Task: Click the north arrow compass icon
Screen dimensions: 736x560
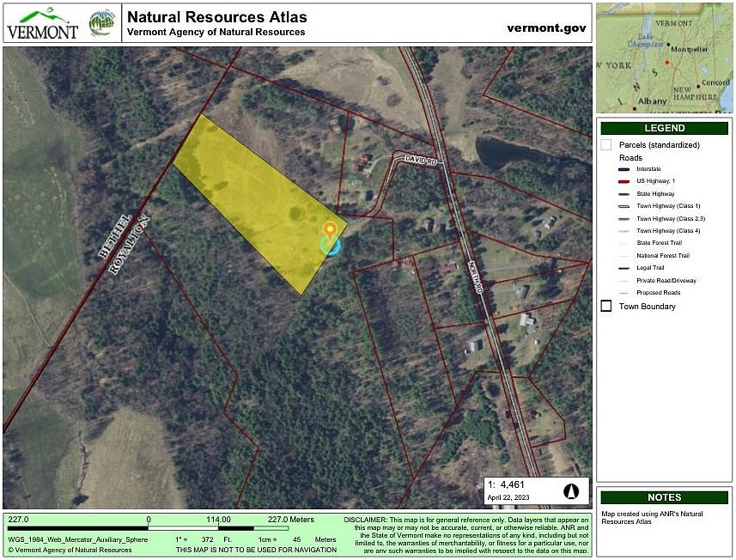Action: (x=569, y=491)
